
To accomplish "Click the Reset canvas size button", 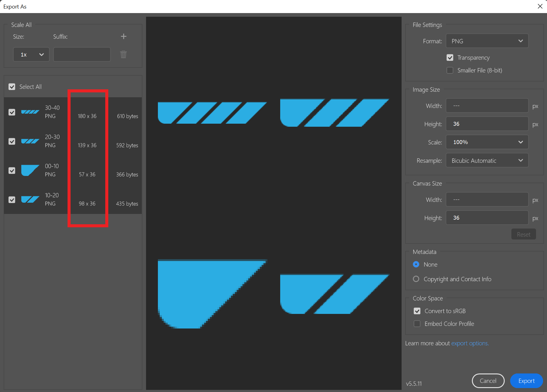I will [524, 234].
